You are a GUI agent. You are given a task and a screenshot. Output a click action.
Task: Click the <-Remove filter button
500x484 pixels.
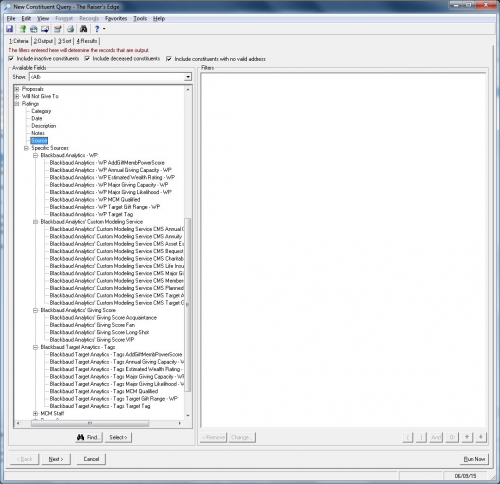coord(213,437)
